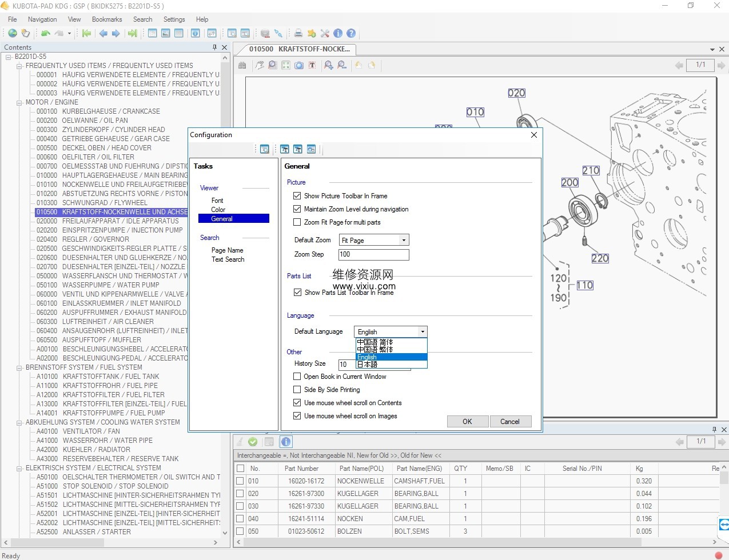Collapse the MOTOR / ENGINE tree node
This screenshot has width=729, height=560.
coord(19,102)
